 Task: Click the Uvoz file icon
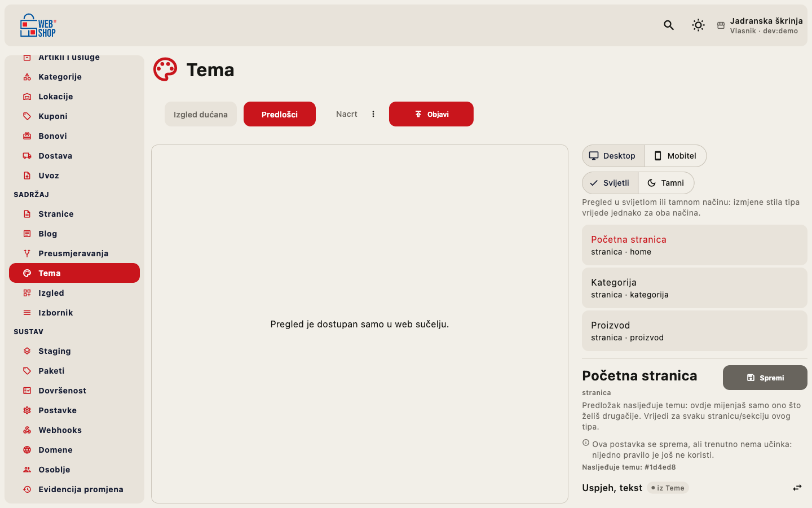click(27, 176)
